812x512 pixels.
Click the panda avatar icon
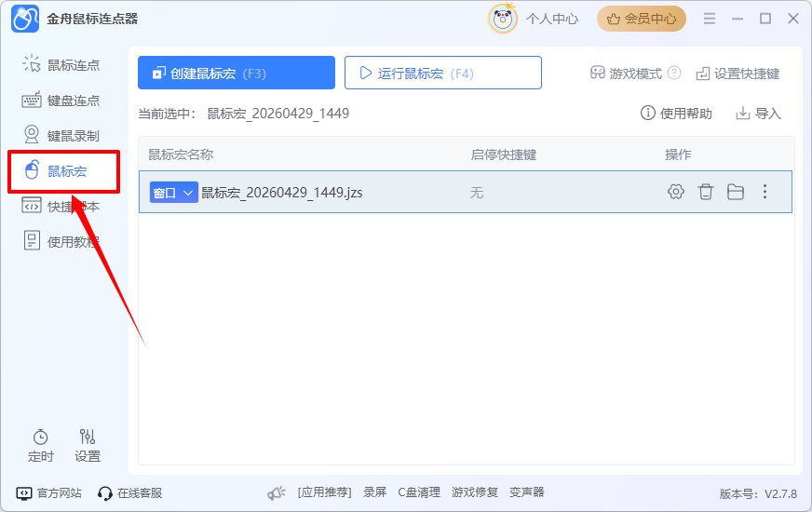tap(502, 19)
